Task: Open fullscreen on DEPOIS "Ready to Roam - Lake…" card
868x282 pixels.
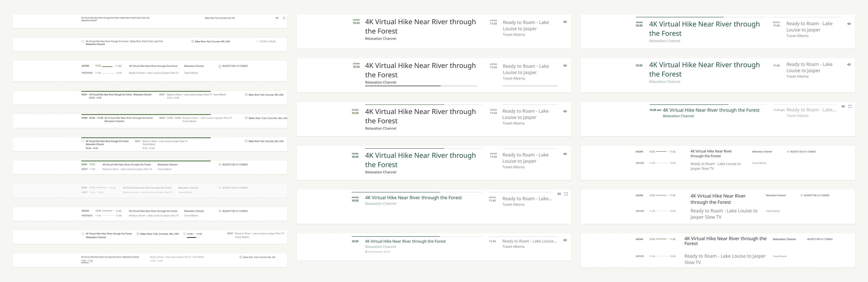Action: (x=566, y=194)
